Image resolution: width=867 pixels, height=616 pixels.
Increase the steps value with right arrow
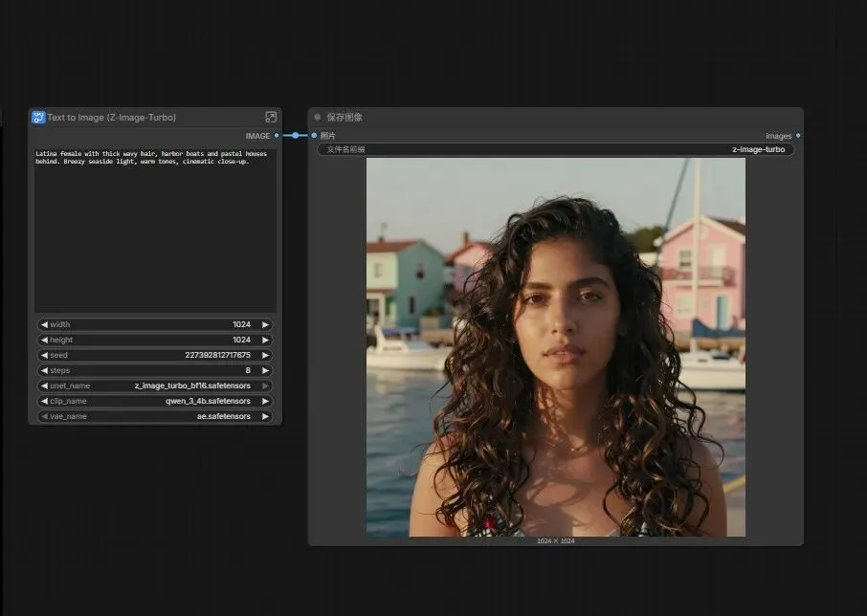pyautogui.click(x=265, y=370)
